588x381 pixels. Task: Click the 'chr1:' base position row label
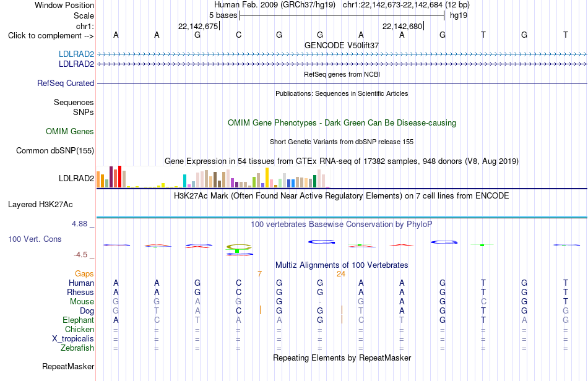85,26
